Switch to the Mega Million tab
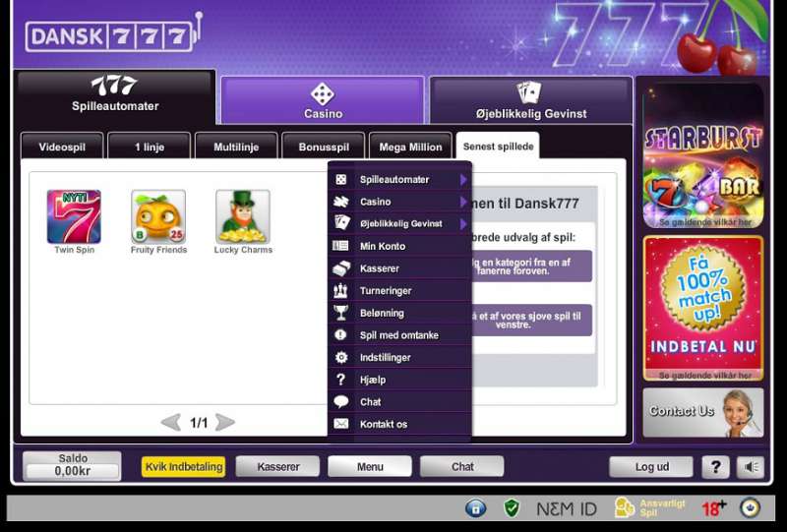787x532 pixels. point(410,147)
